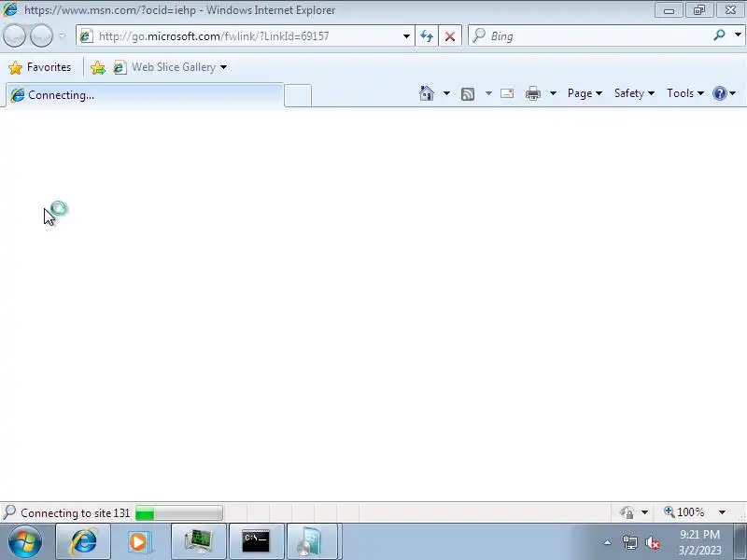Click the status bar magnifier icon

9,512
